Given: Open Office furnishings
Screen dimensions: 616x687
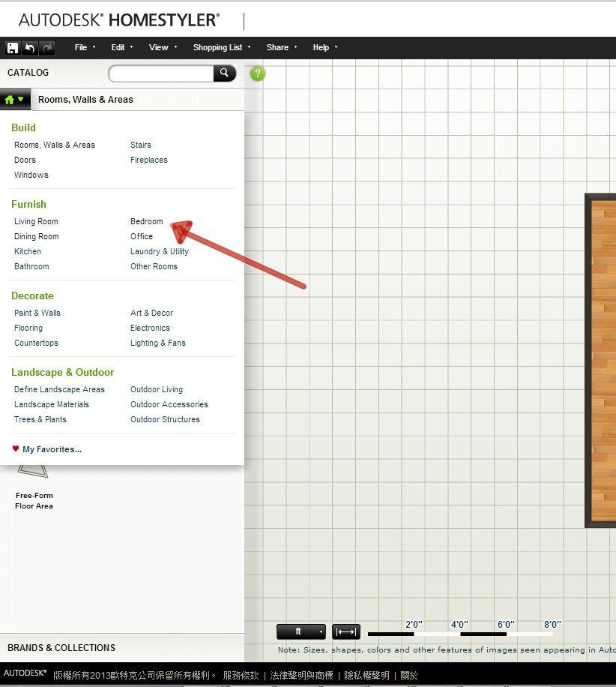Looking at the screenshot, I should 142,236.
